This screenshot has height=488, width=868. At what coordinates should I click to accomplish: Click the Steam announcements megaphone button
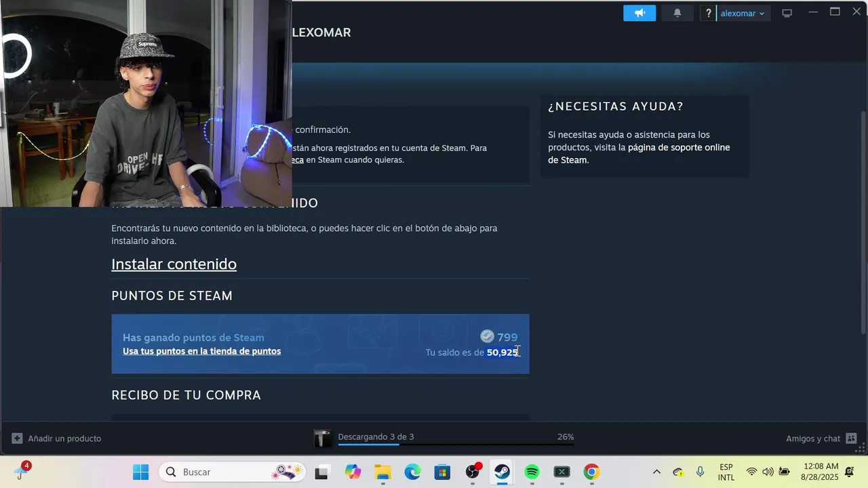point(639,13)
